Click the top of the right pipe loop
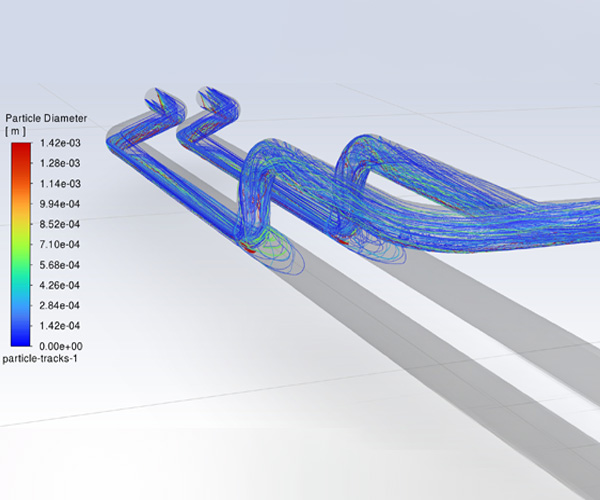 click(x=365, y=140)
